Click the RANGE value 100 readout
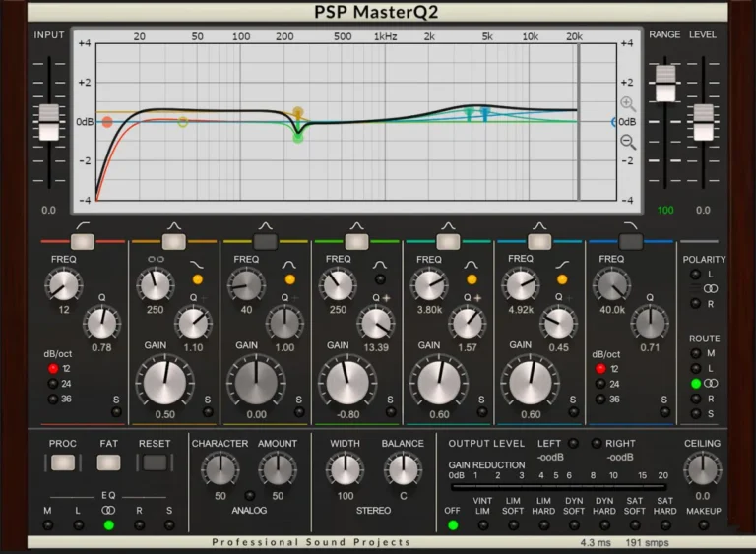Viewport: 756px width, 554px height. tap(665, 211)
